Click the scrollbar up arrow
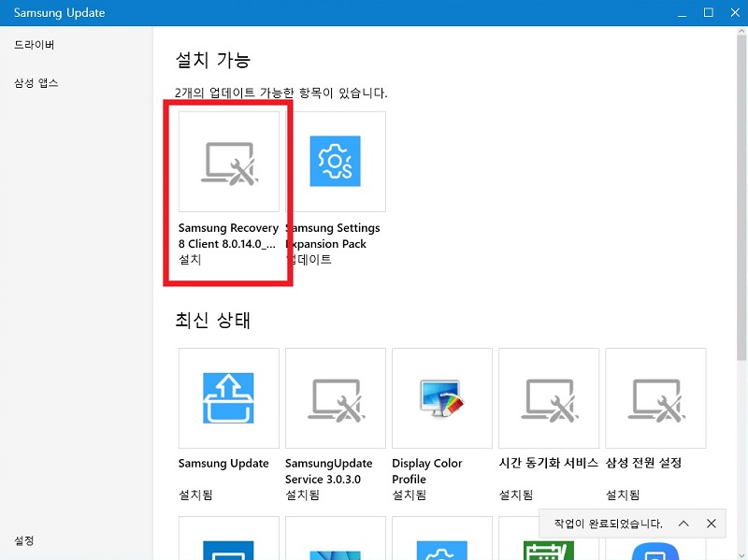The height and width of the screenshot is (560, 748). 741,31
